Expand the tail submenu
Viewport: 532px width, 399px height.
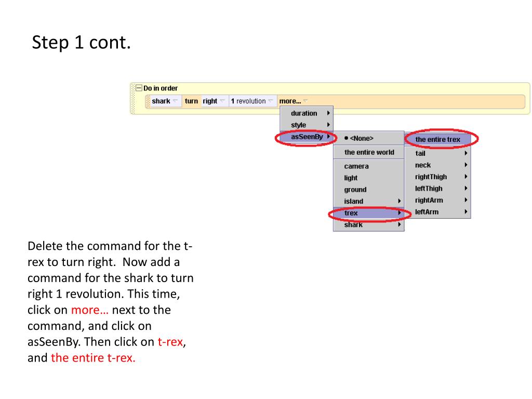pos(437,153)
